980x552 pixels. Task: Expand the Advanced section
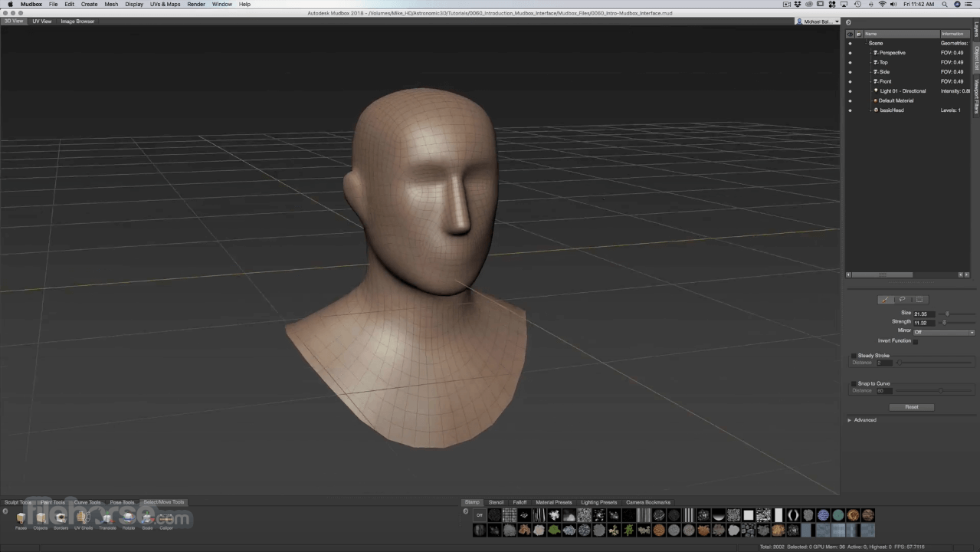coord(850,420)
